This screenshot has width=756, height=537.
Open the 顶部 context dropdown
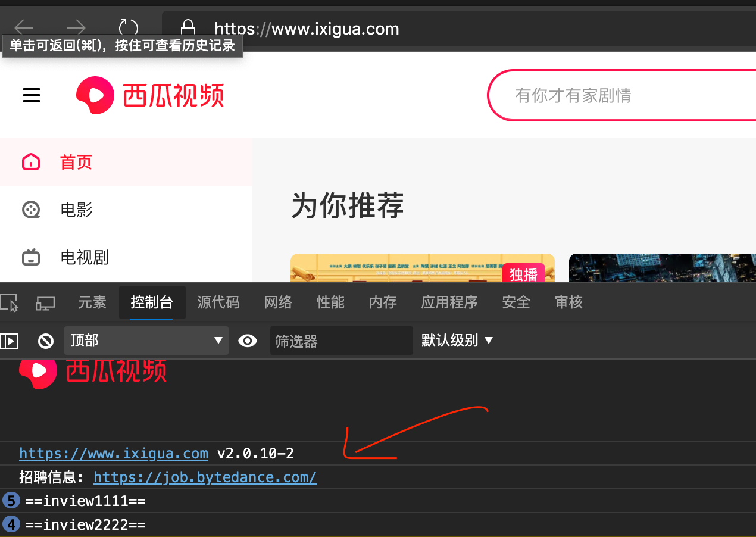coord(146,341)
